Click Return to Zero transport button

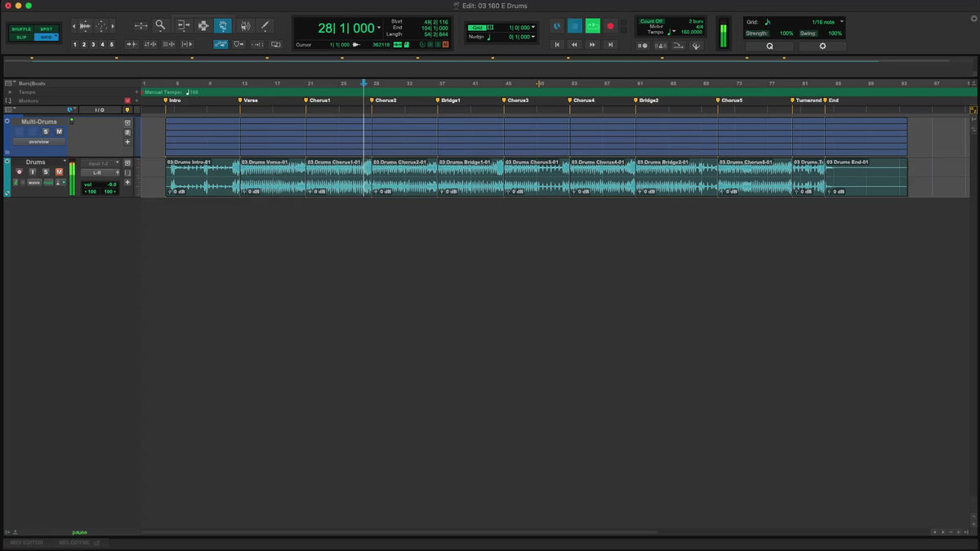[558, 45]
